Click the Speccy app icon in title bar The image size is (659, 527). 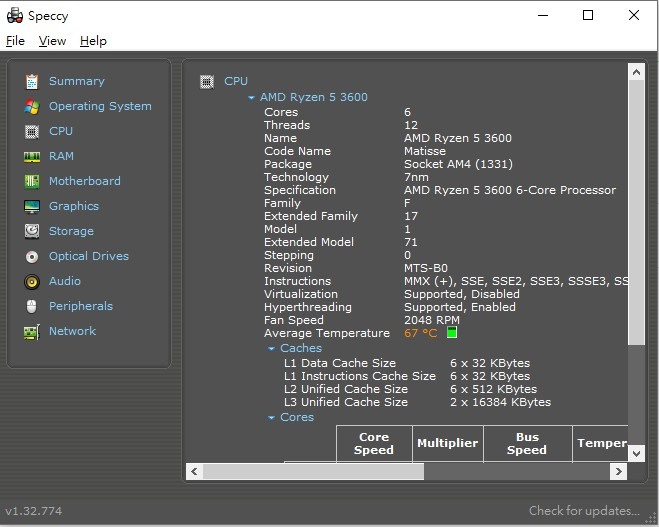(x=15, y=16)
